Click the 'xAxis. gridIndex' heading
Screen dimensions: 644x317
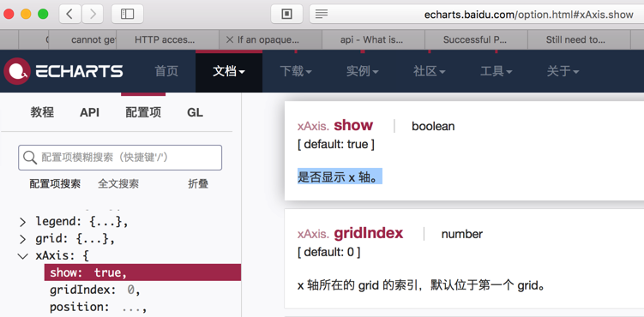coord(351,234)
